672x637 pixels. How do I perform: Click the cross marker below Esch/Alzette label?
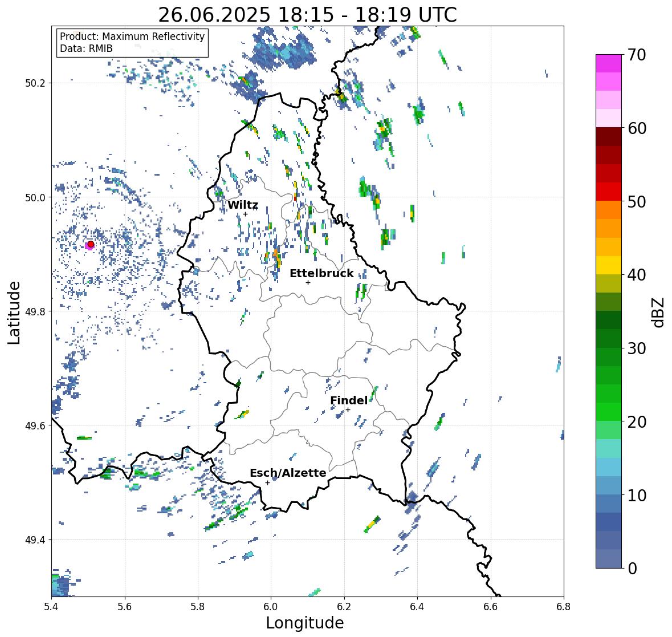tap(267, 482)
